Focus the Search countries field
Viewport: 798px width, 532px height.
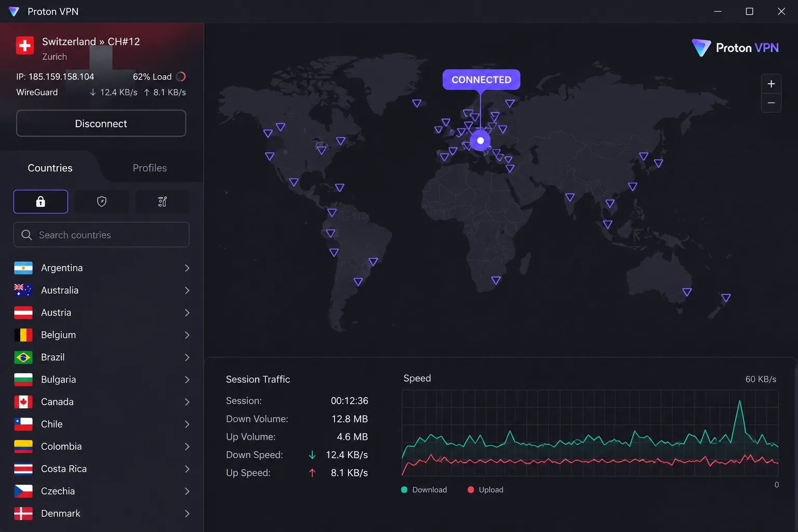101,235
